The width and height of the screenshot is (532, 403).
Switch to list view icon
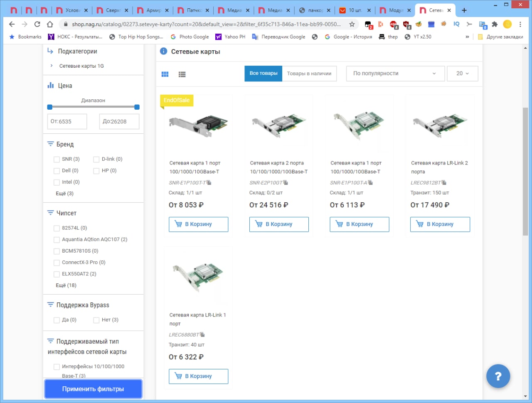point(182,74)
